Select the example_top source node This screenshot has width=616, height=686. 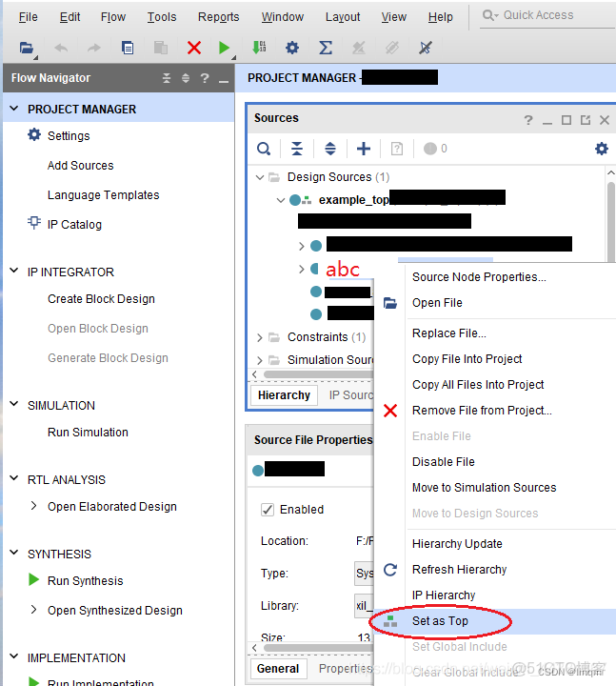coord(353,200)
